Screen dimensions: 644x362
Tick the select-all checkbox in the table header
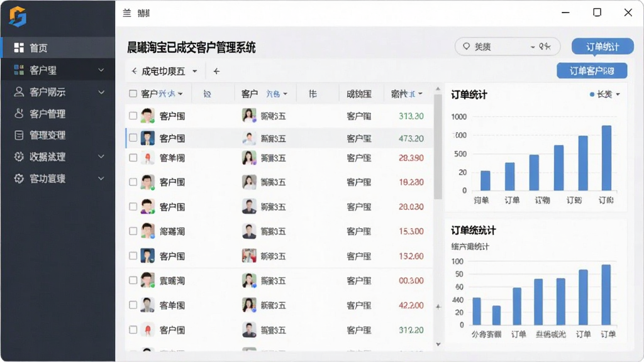pyautogui.click(x=133, y=94)
